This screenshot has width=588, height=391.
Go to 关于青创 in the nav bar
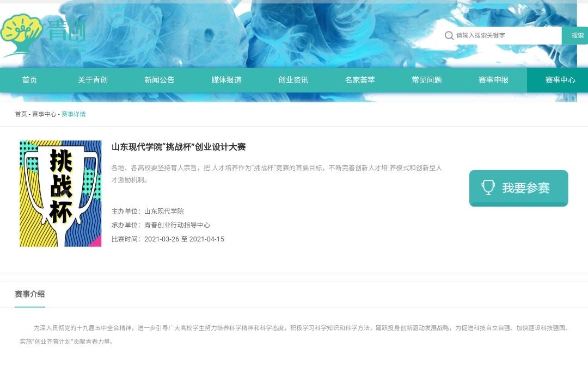(x=93, y=80)
